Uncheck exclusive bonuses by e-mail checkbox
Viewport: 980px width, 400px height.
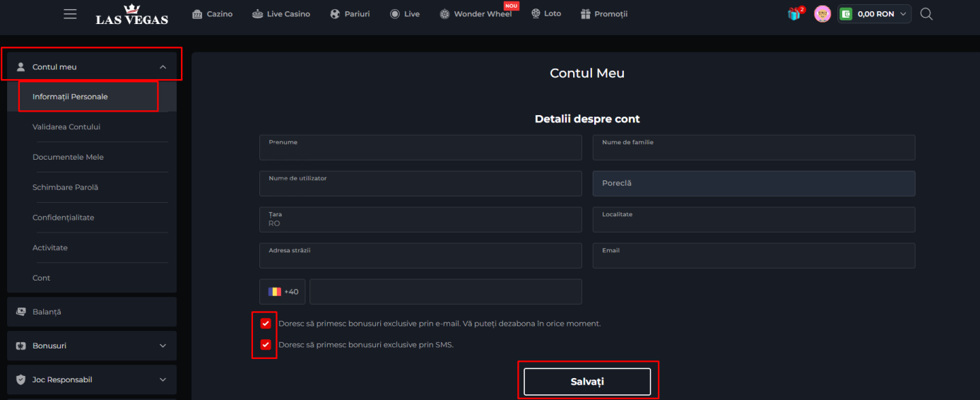(266, 324)
